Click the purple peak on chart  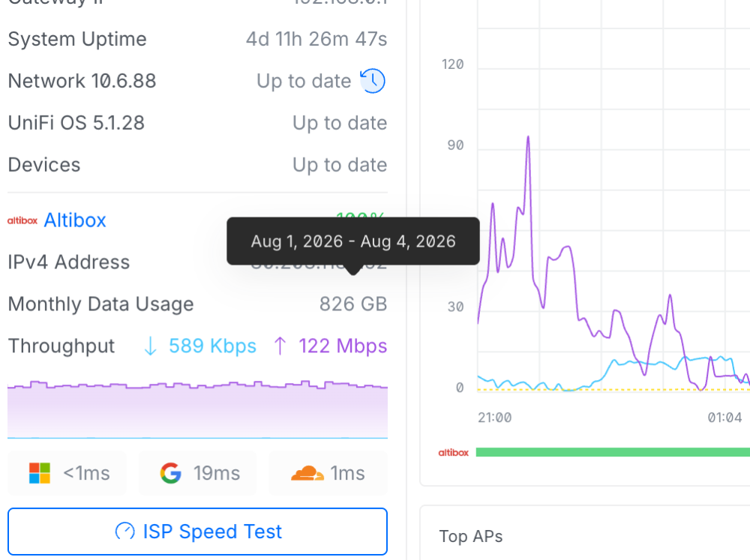pyautogui.click(x=528, y=138)
